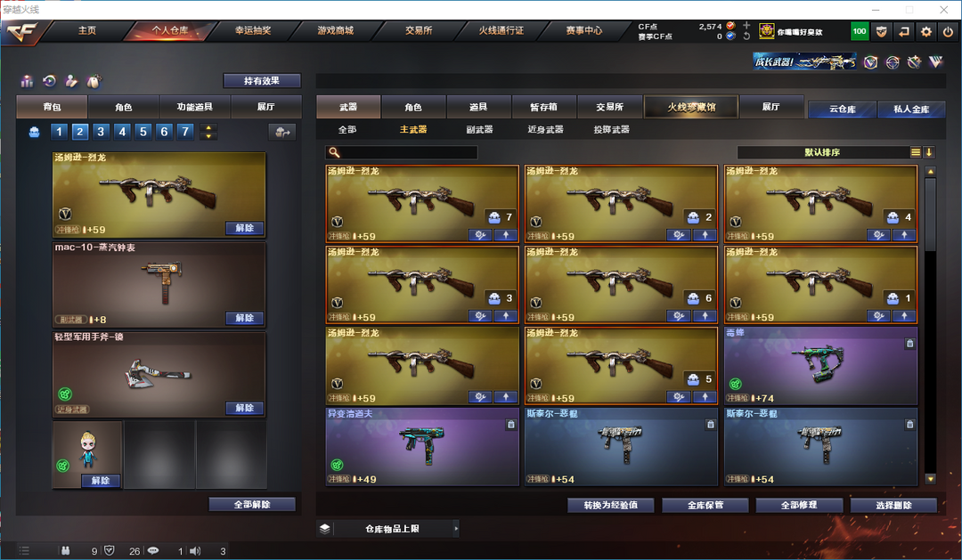The height and width of the screenshot is (560, 962).
Task: Click the V badge icon beside the 成长武器 banner
Action: pos(870,62)
